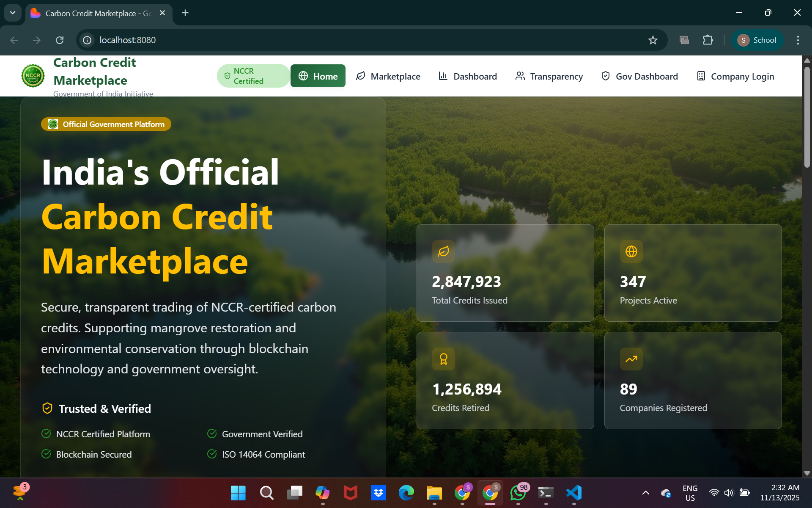Click the globe icon on Projects Active card
Screen dimensions: 812x508
click(x=631, y=251)
